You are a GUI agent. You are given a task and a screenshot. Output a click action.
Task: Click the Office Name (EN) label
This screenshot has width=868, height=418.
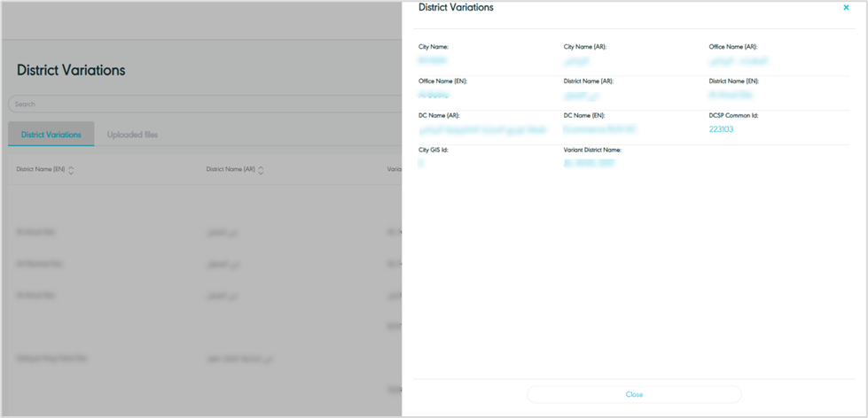[442, 81]
